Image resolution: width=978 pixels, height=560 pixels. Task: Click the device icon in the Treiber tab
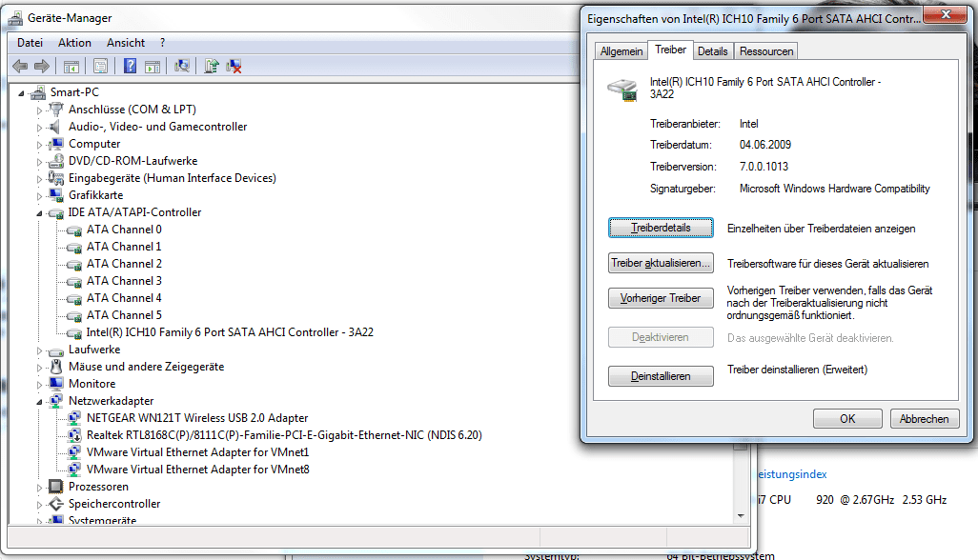tap(622, 90)
